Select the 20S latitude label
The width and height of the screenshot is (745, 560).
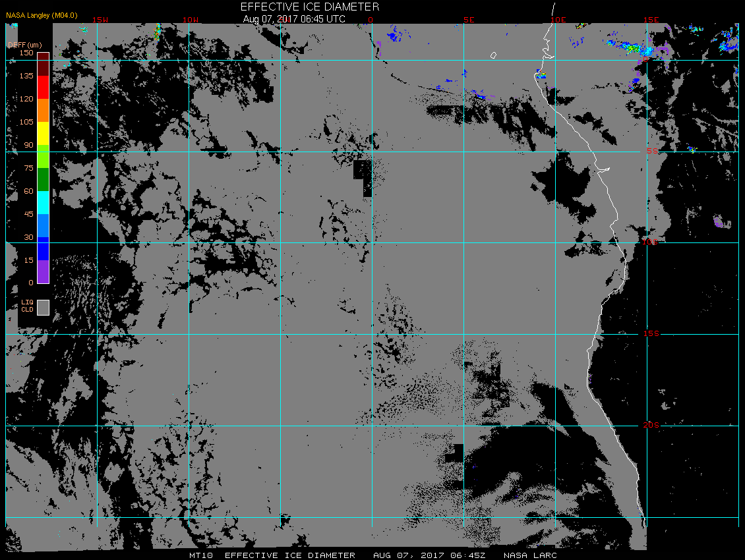(651, 425)
